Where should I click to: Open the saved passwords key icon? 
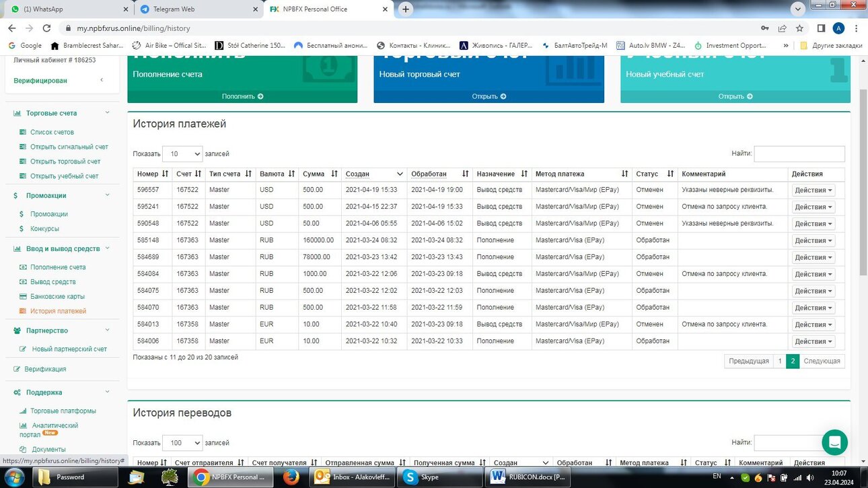pos(764,28)
